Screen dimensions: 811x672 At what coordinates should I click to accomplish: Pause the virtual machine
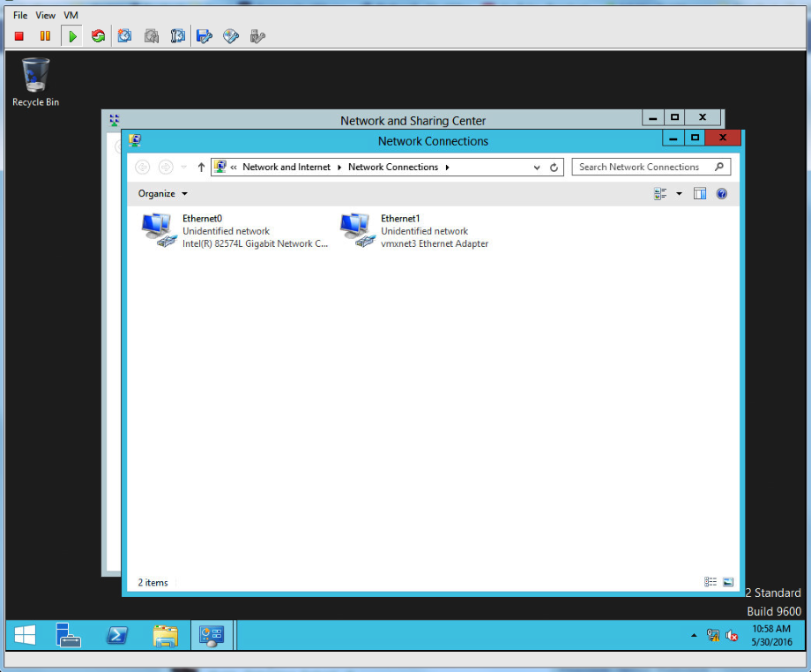pos(45,36)
